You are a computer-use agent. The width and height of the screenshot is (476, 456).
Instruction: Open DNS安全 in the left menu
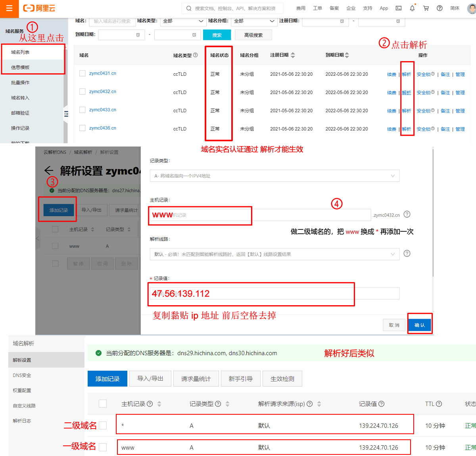click(x=22, y=375)
